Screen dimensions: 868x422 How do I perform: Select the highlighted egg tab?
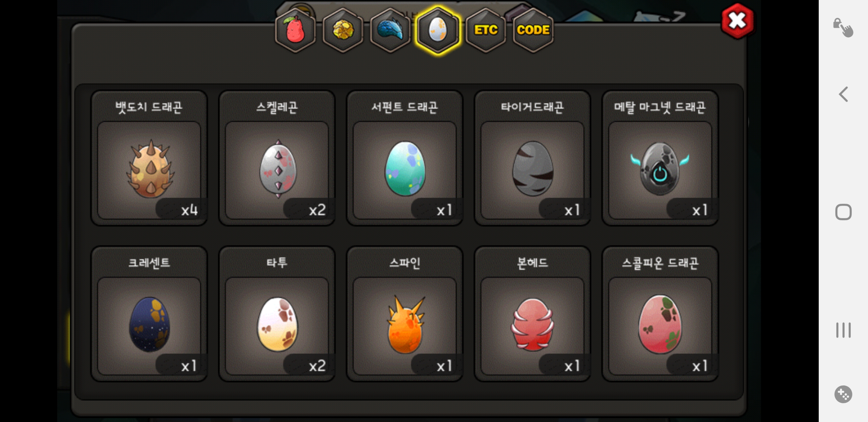tap(438, 30)
